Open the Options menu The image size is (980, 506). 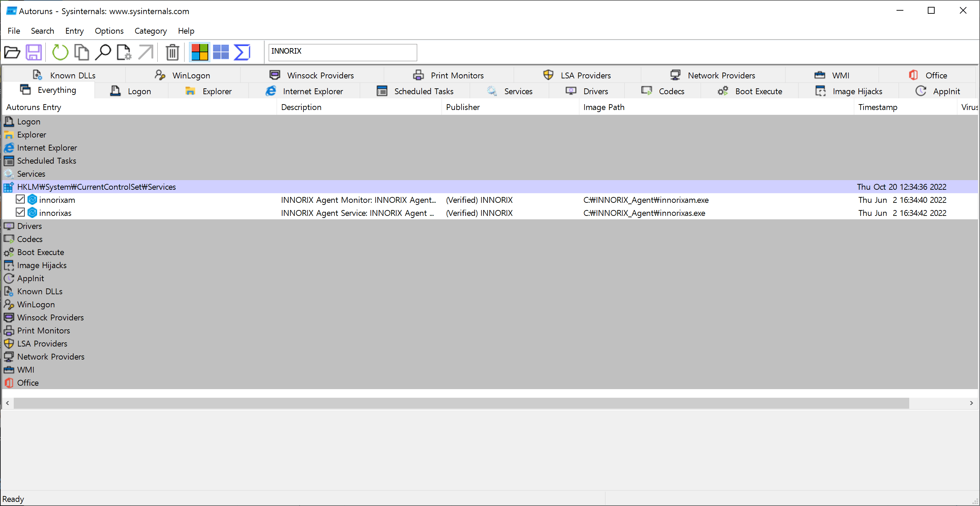[109, 31]
